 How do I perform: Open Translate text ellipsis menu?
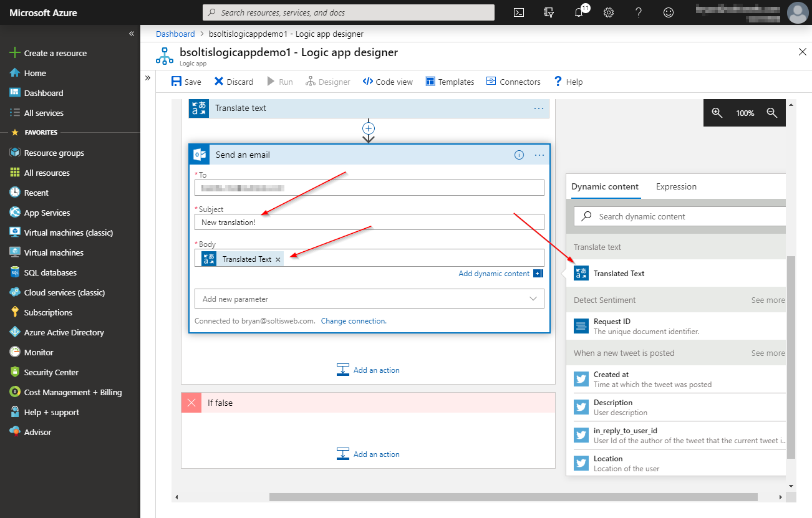tap(539, 108)
